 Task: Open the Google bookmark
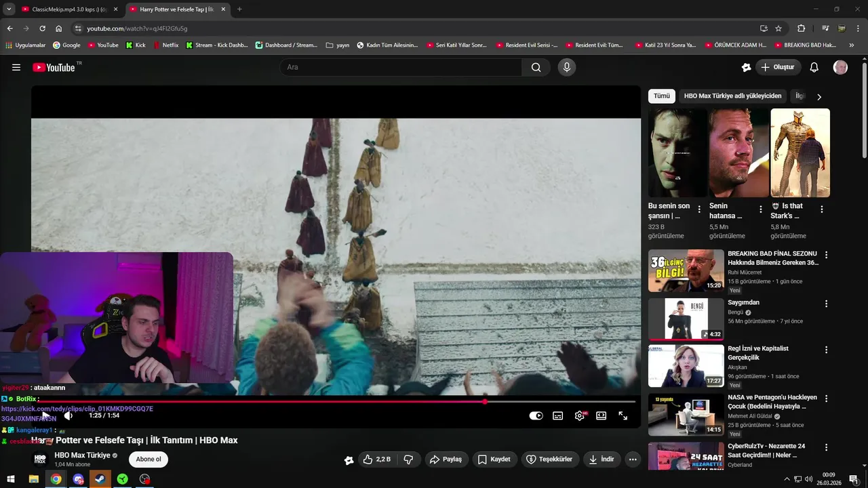pyautogui.click(x=66, y=45)
